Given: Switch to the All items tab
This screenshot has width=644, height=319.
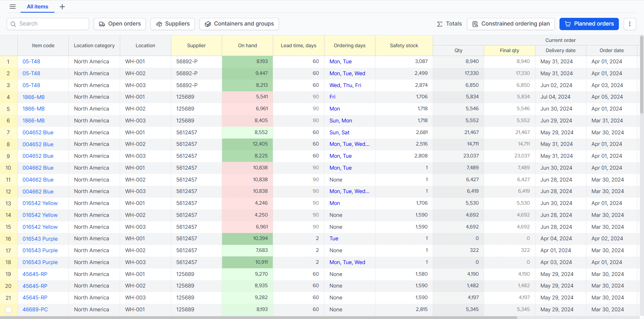Looking at the screenshot, I should (37, 7).
